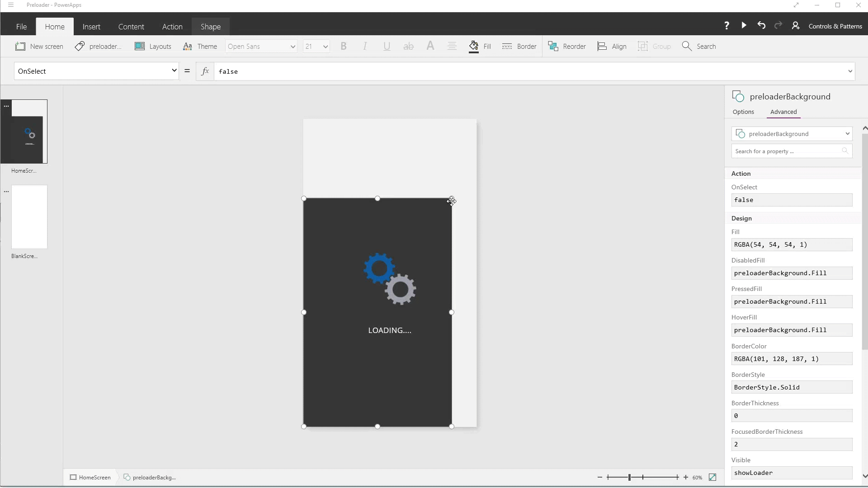Click the fit-to-window icon beside zoom

[x=712, y=477]
